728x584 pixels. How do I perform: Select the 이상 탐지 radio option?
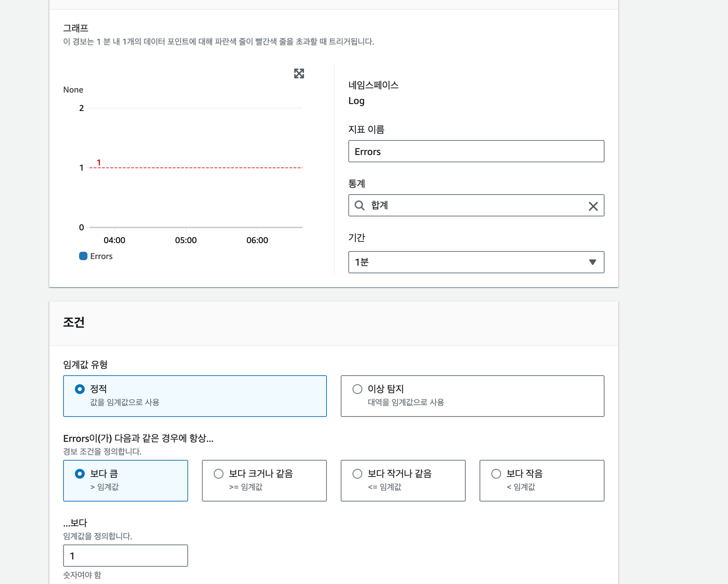pyautogui.click(x=357, y=389)
